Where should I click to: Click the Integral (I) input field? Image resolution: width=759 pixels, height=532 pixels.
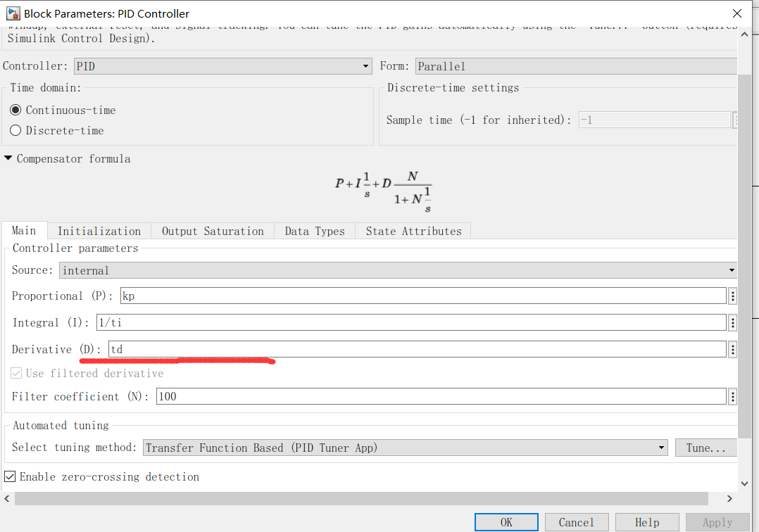click(411, 322)
